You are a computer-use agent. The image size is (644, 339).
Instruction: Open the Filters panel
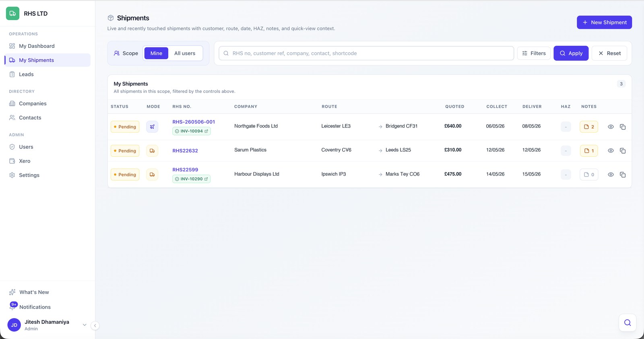pos(534,53)
